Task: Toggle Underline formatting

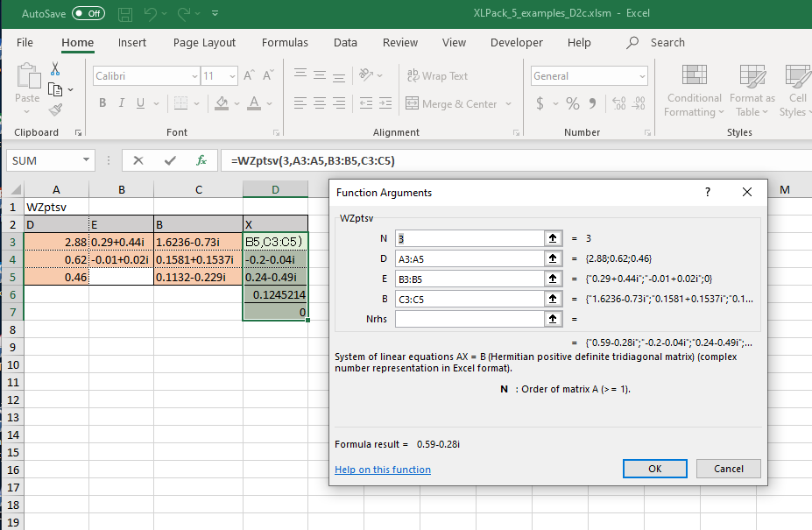Action: click(x=140, y=103)
